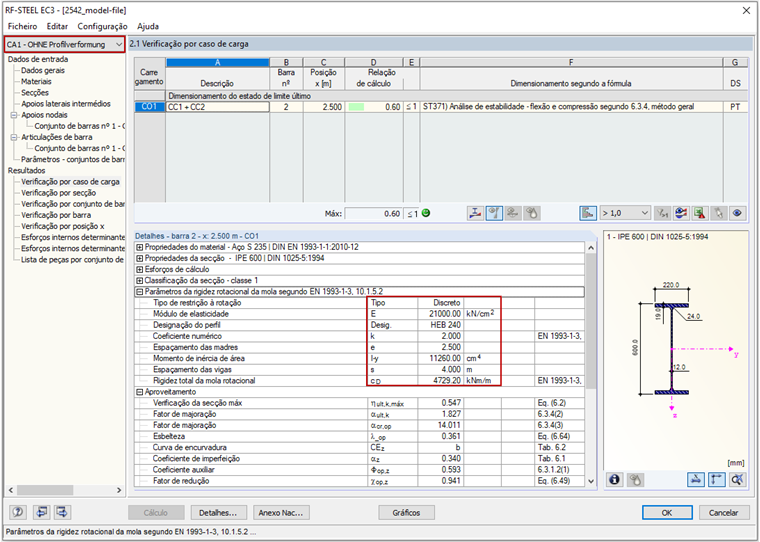Collapse Articulações de barra tree node
This screenshot has width=760, height=542.
14,137
